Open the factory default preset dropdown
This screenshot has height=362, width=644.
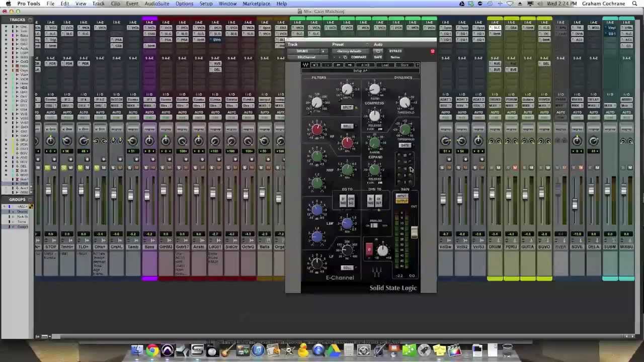coord(349,51)
